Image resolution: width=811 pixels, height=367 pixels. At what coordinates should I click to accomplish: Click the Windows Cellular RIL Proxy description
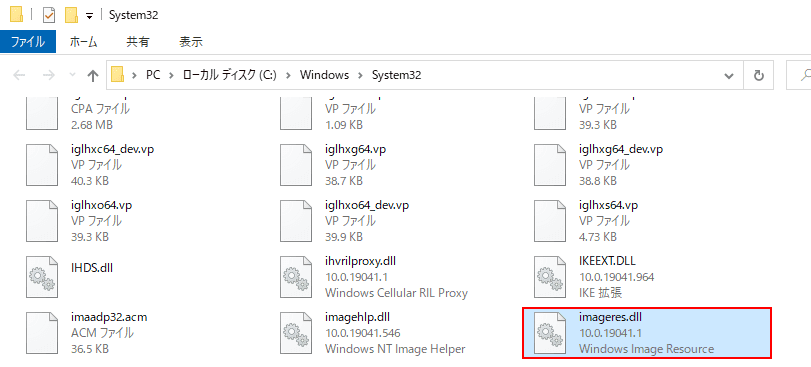(x=396, y=293)
